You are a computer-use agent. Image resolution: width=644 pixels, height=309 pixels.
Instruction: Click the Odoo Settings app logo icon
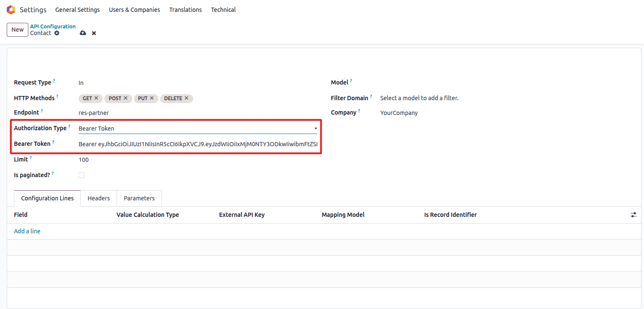11,9
